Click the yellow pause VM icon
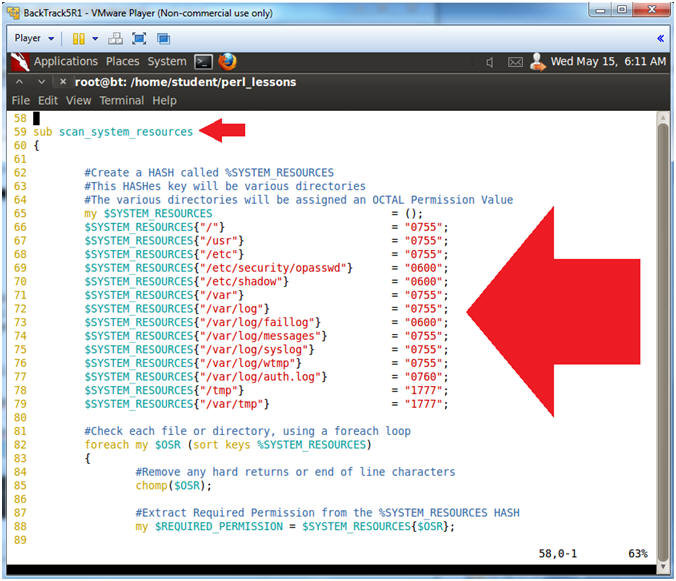Viewport: 676px width, 581px height. pyautogui.click(x=78, y=39)
